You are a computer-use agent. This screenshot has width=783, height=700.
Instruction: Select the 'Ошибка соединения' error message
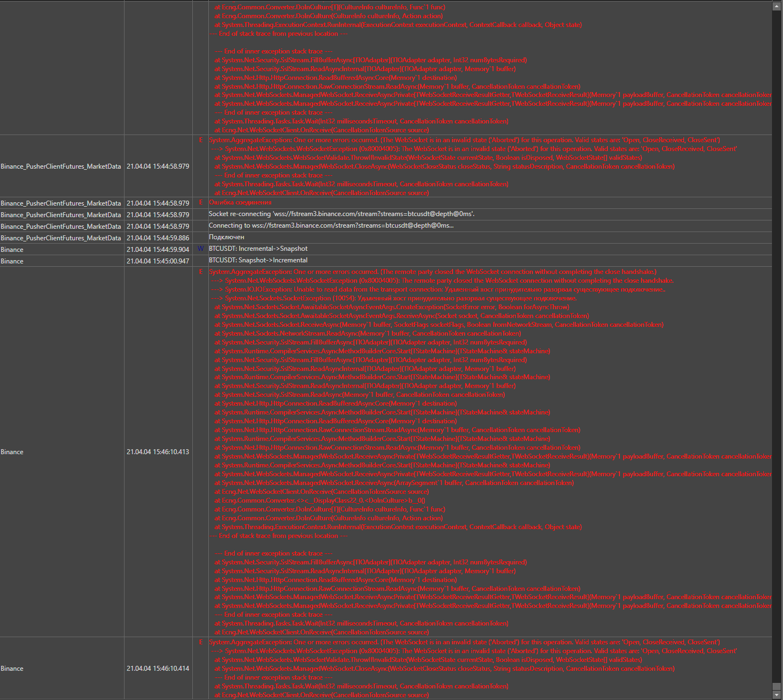click(240, 203)
